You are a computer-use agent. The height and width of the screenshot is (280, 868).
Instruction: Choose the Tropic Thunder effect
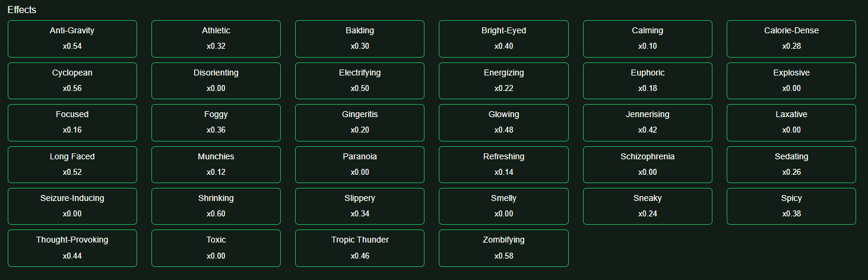(359, 248)
